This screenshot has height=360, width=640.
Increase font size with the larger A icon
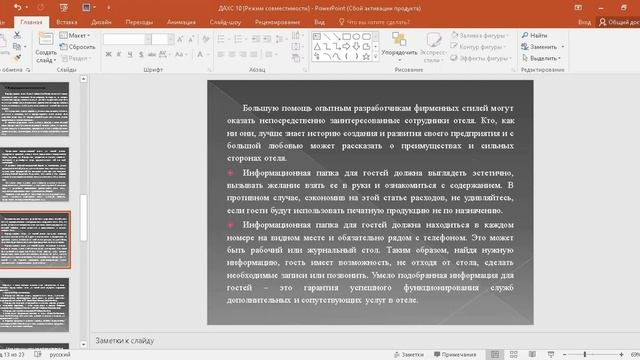[x=180, y=39]
